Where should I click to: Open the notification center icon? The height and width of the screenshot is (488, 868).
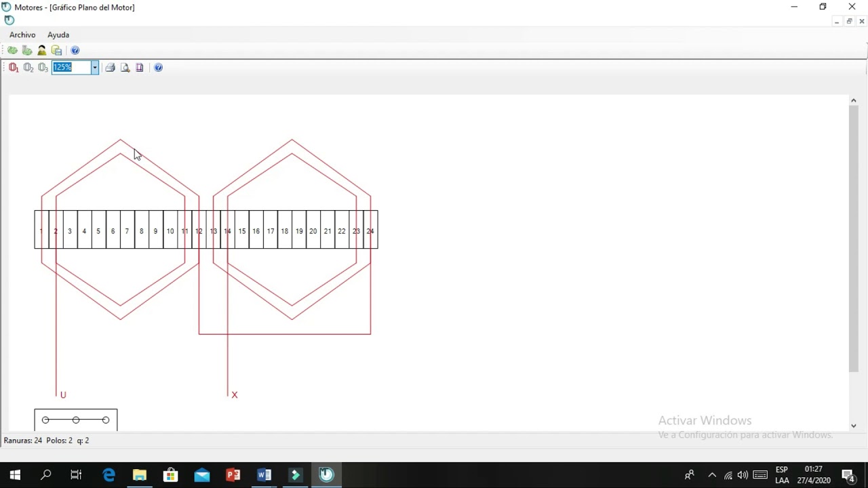847,474
